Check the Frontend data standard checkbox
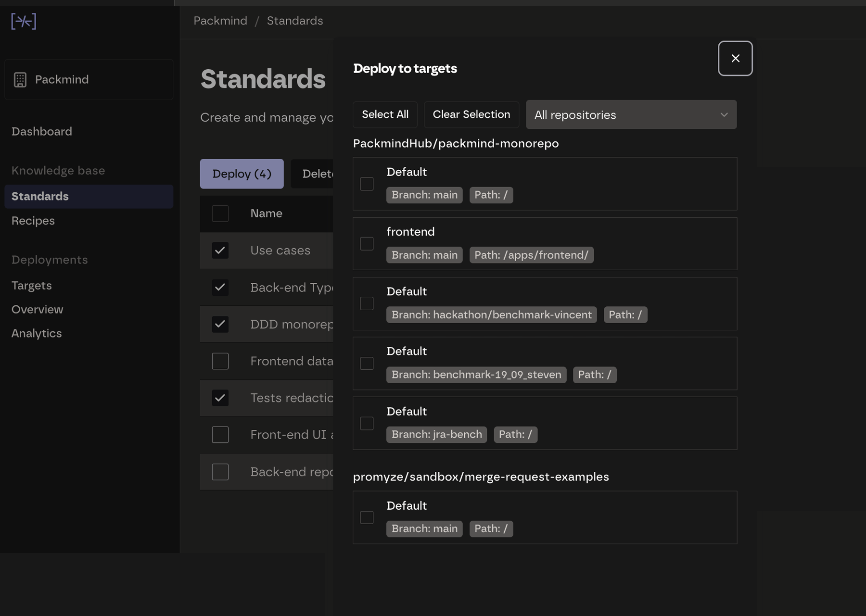Viewport: 866px width, 616px height. coord(220,361)
